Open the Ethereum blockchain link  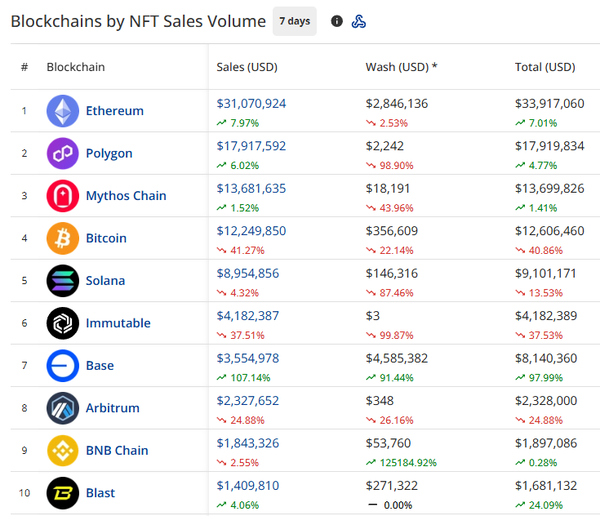click(114, 111)
